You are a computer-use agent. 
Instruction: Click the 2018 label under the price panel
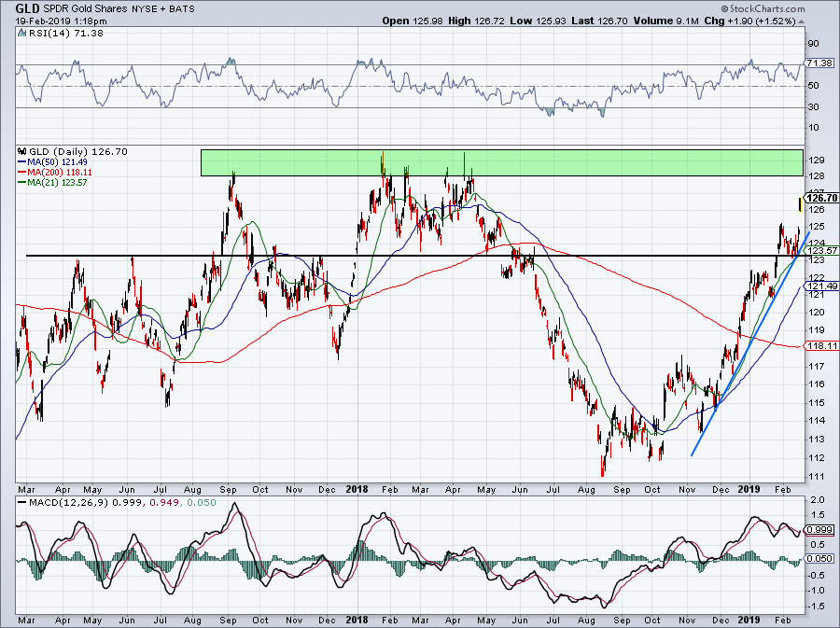[x=357, y=489]
